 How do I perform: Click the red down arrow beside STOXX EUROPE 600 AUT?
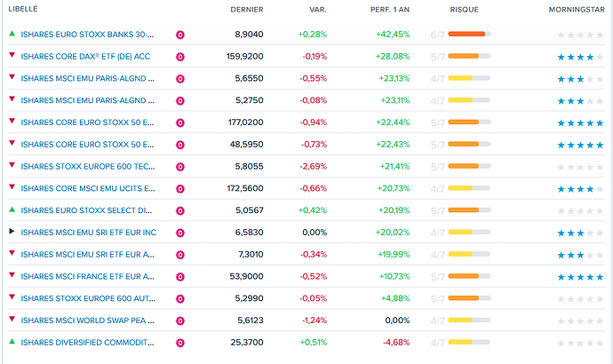pyautogui.click(x=12, y=297)
